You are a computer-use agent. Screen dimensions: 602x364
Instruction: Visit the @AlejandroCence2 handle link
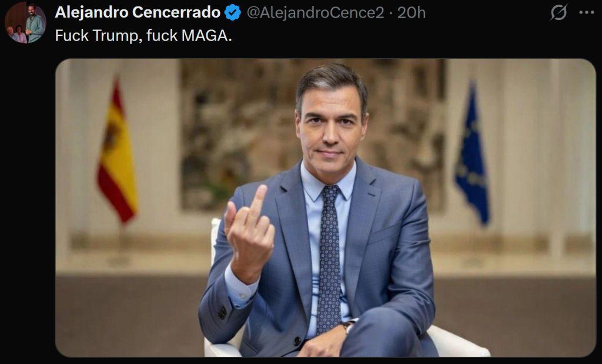pos(315,13)
